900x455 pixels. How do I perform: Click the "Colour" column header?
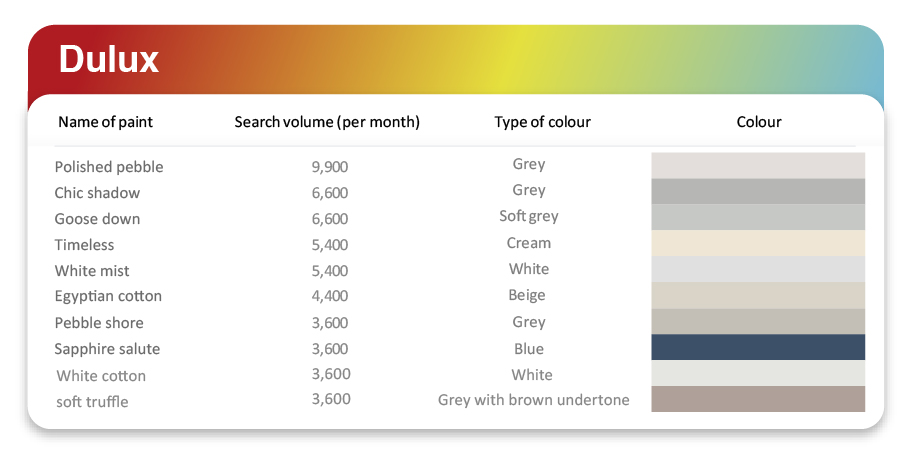coord(759,122)
